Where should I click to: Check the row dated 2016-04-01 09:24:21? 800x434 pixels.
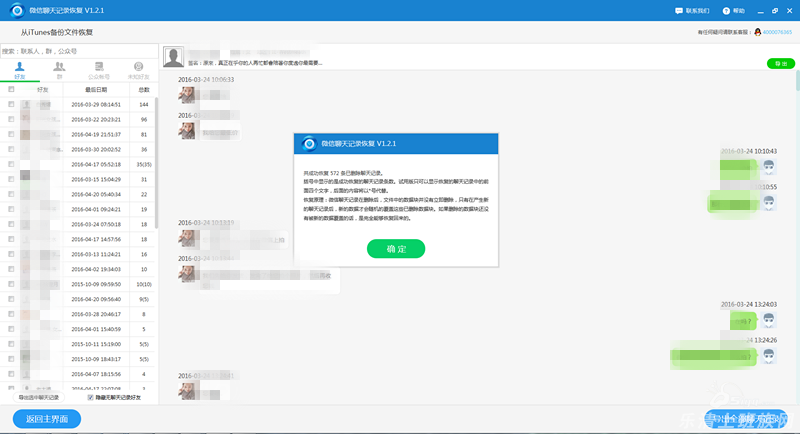tap(11, 209)
